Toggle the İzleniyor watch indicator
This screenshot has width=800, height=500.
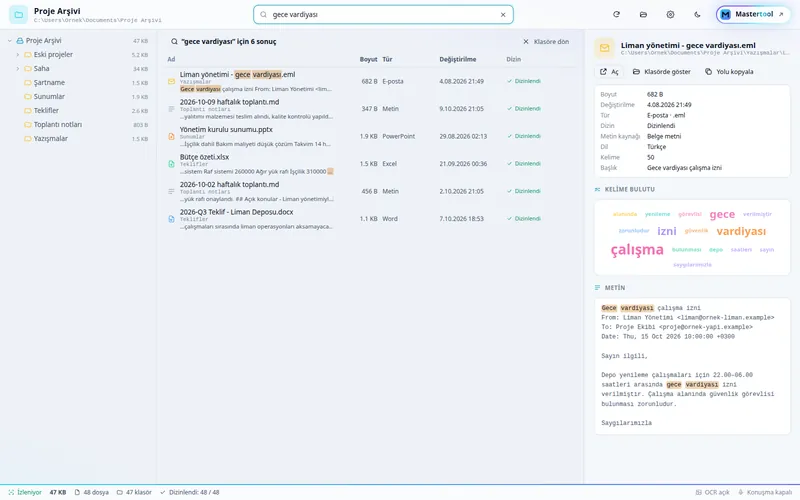coord(25,492)
